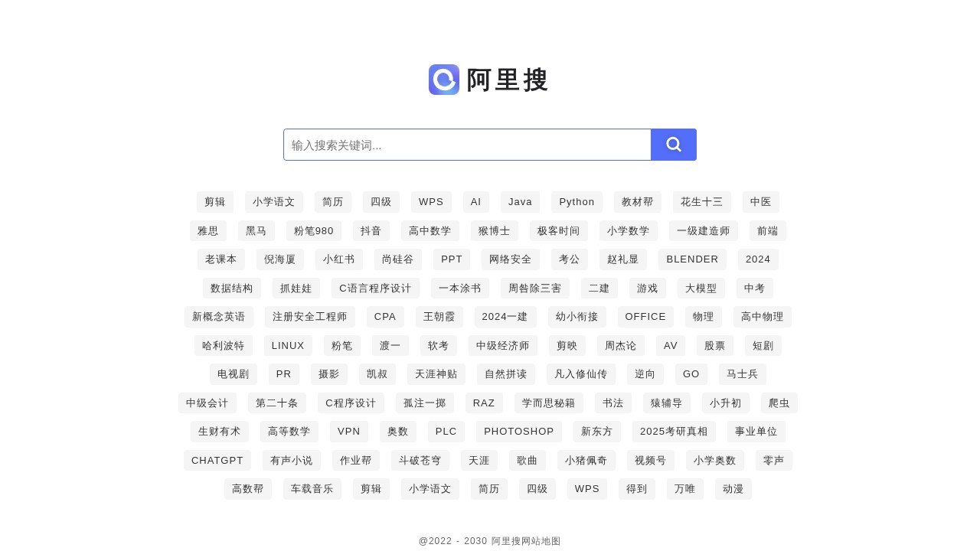Select the 哈利波特 keyword link
Image resolution: width=980 pixels, height=551 pixels.
pos(223,345)
